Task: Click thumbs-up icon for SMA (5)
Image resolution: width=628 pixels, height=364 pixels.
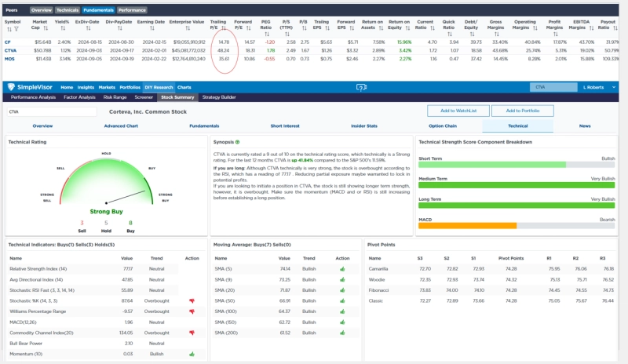Action: click(x=342, y=268)
